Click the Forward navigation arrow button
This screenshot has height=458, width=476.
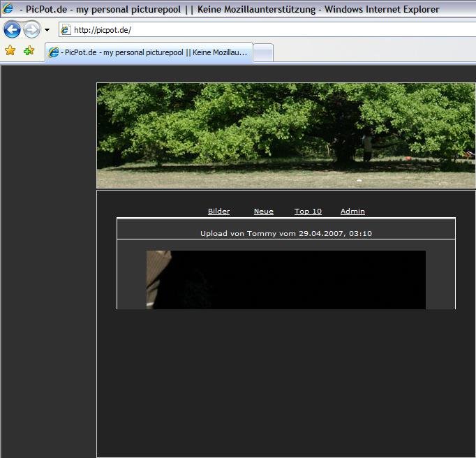pyautogui.click(x=31, y=30)
